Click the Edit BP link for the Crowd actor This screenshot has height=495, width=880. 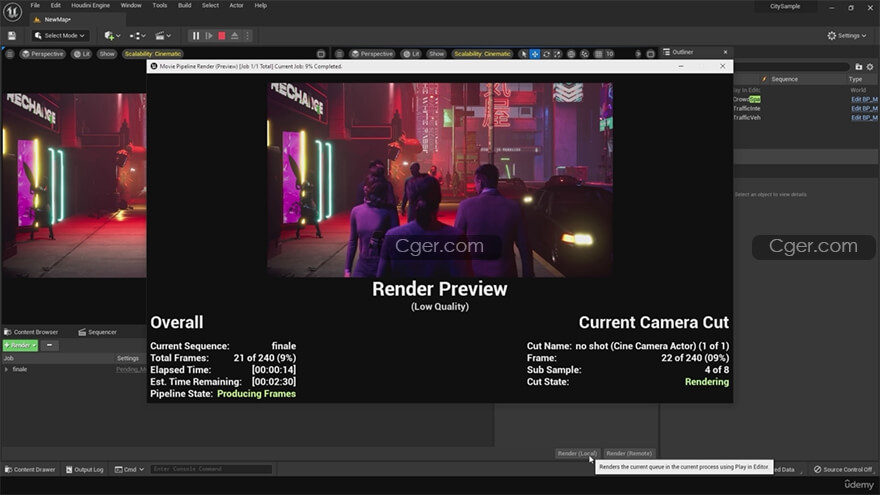tap(864, 99)
